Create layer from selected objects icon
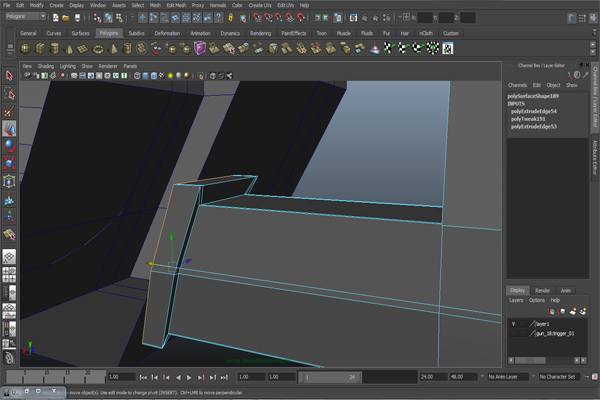The height and width of the screenshot is (400, 600). 583,312
